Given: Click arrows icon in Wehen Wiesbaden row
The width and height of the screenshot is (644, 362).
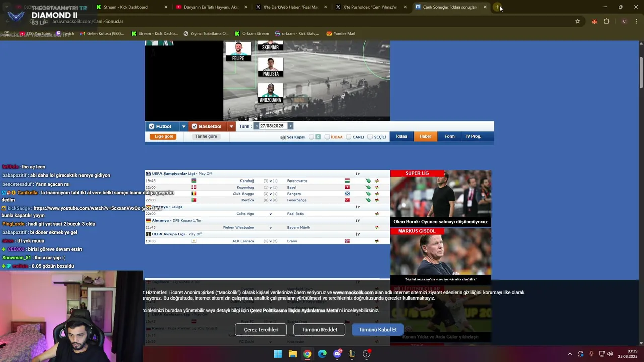Looking at the screenshot, I should tap(377, 227).
